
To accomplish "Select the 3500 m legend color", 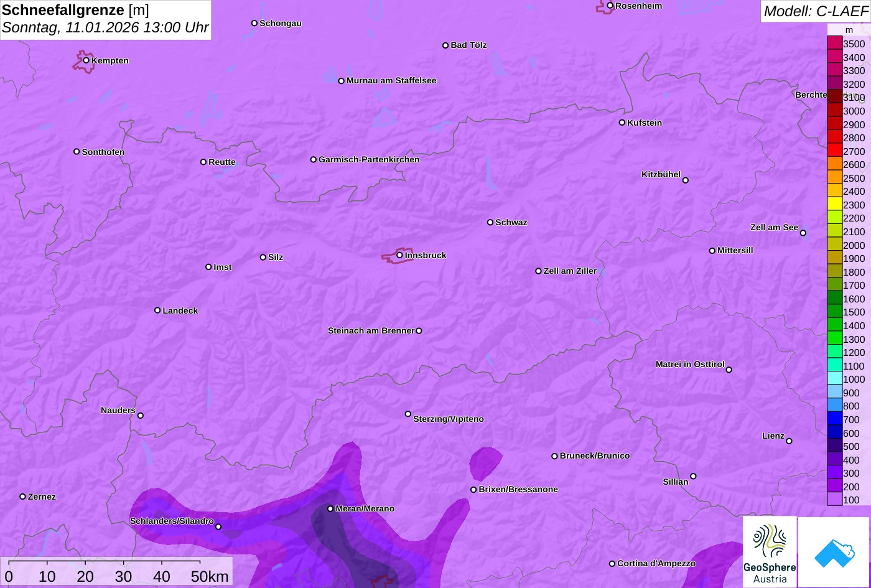I will [834, 43].
